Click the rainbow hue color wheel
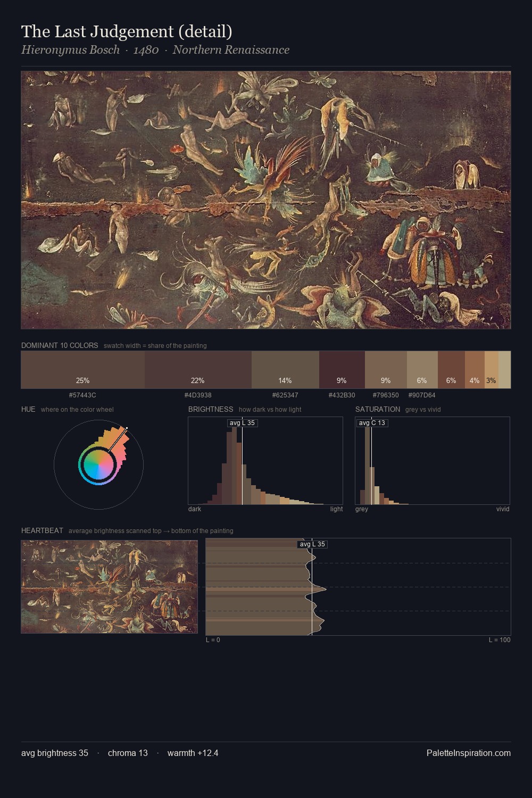The image size is (532, 798). (x=98, y=464)
